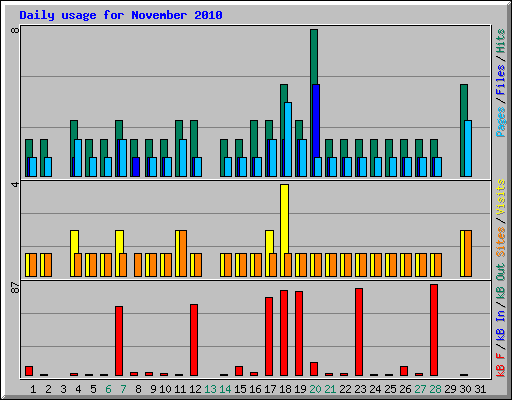Click the red kB bar on day 19

[x=299, y=333]
